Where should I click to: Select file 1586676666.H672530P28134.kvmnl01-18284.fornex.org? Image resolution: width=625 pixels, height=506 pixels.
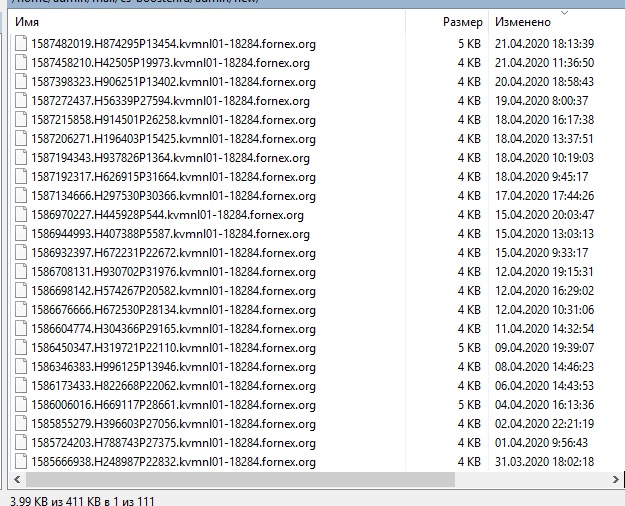[x=173, y=310]
